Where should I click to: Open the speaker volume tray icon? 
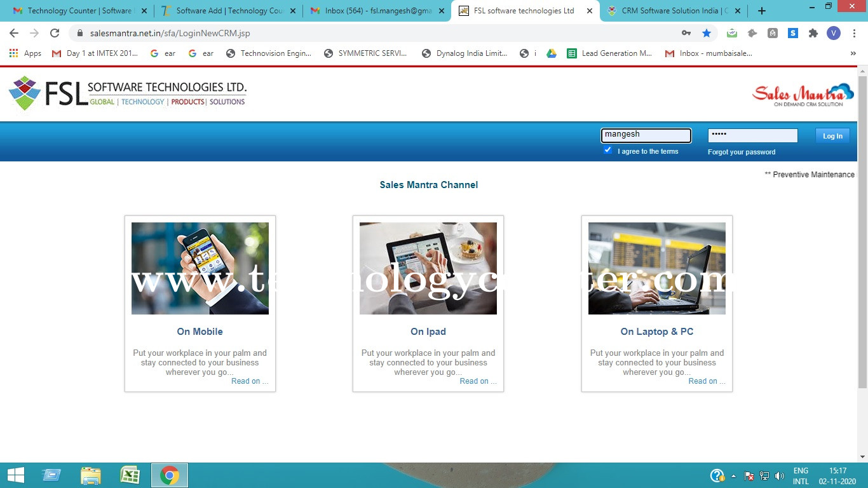[x=780, y=476]
